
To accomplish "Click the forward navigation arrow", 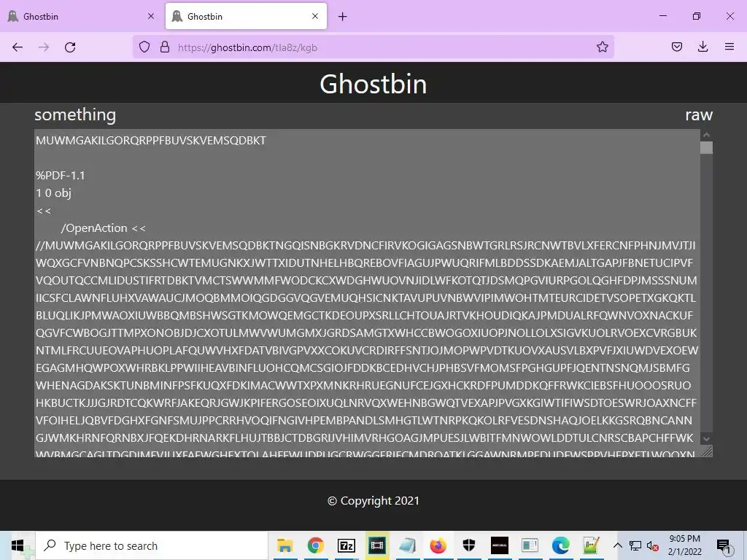I will click(x=44, y=47).
